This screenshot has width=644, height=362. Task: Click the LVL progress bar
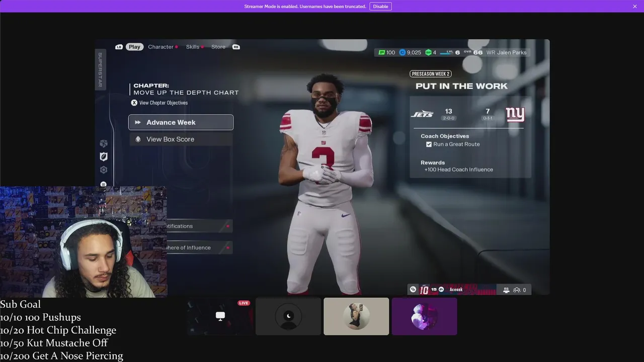point(446,54)
